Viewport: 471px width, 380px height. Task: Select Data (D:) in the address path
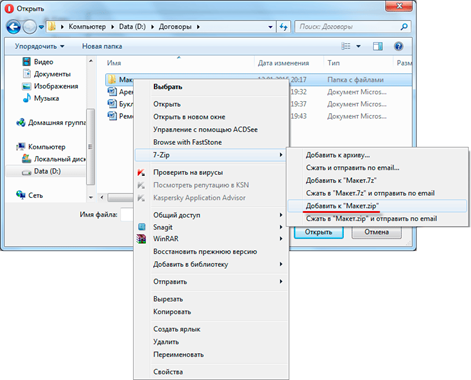pyautogui.click(x=132, y=27)
